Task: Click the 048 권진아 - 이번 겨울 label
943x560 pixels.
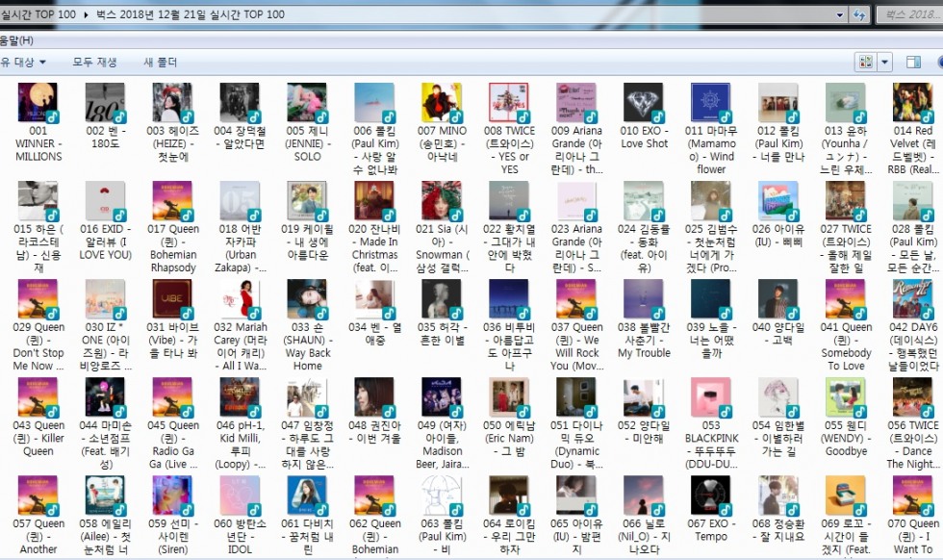Action: (374, 431)
